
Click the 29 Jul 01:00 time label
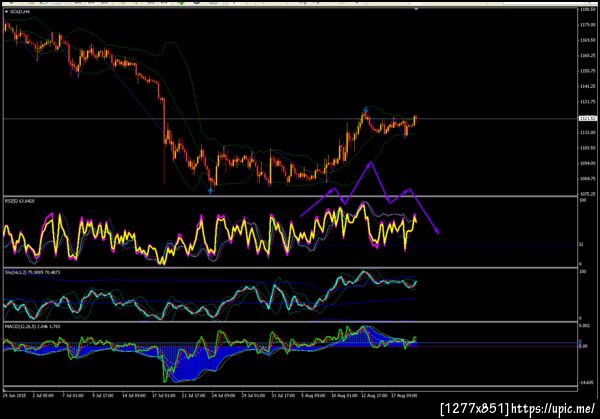(x=253, y=395)
